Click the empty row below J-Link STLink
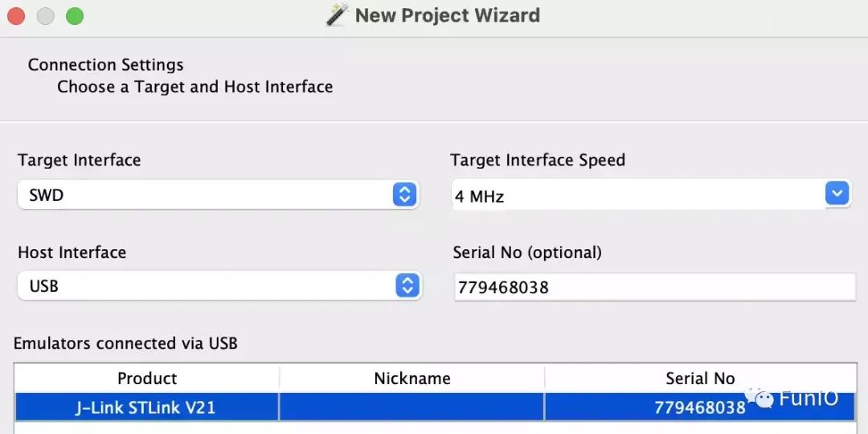Image resolution: width=868 pixels, height=434 pixels. (x=435, y=428)
